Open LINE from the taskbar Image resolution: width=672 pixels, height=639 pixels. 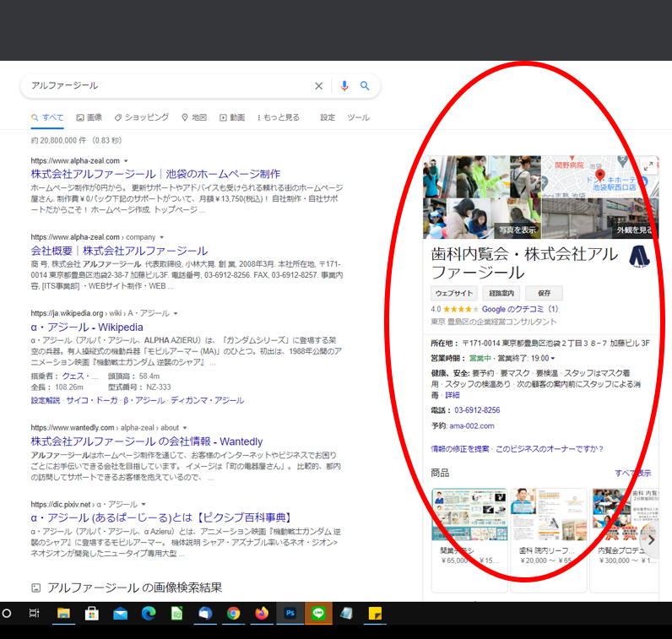click(318, 614)
